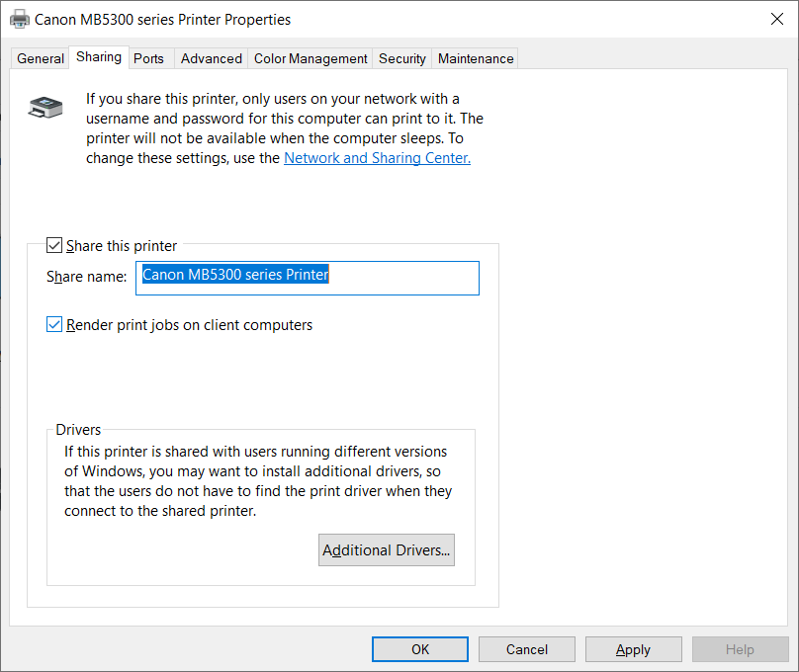The height and width of the screenshot is (672, 799).
Task: Click the 'Drivers' group label
Action: coord(78,430)
